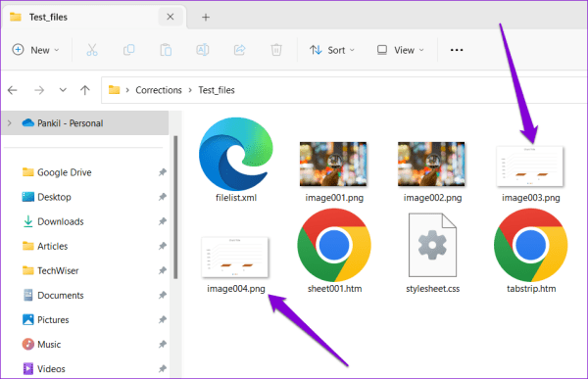Screen dimensions: 588x379
Task: Click the pin icon beside Documents
Action: pos(162,296)
